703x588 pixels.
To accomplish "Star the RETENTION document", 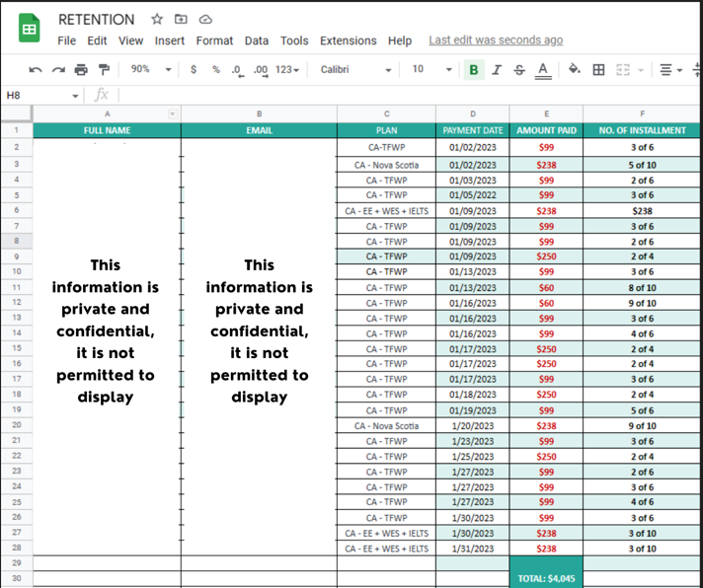I will point(156,20).
